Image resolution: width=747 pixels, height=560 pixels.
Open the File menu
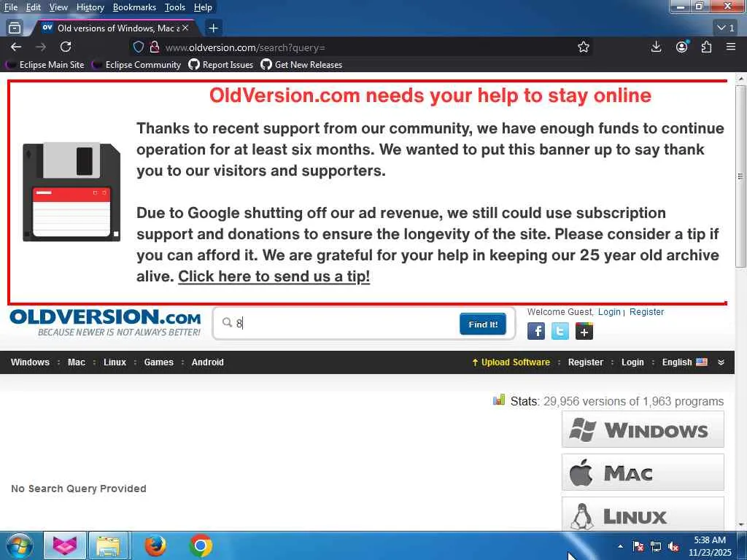click(x=10, y=7)
